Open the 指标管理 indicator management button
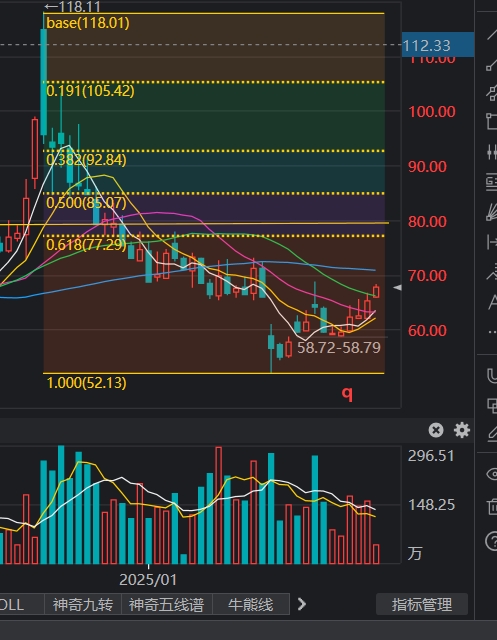Viewport: 497px width, 640px height. pyautogui.click(x=422, y=604)
